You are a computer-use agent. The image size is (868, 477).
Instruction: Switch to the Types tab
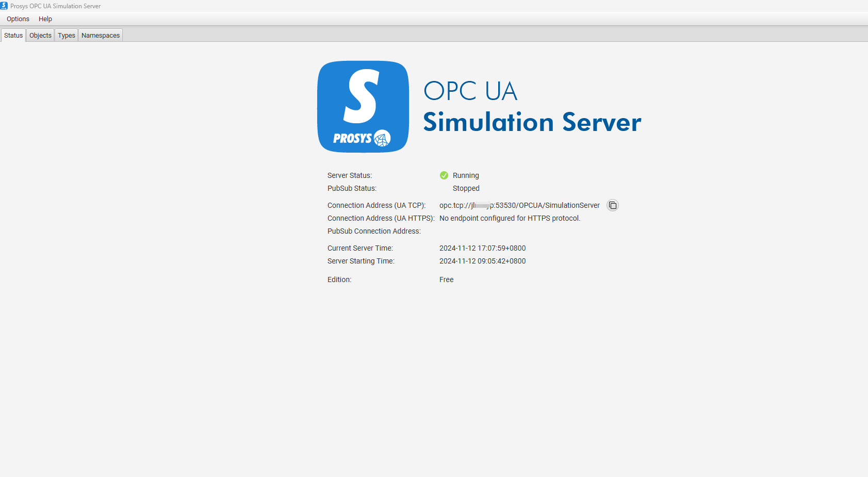tap(67, 35)
